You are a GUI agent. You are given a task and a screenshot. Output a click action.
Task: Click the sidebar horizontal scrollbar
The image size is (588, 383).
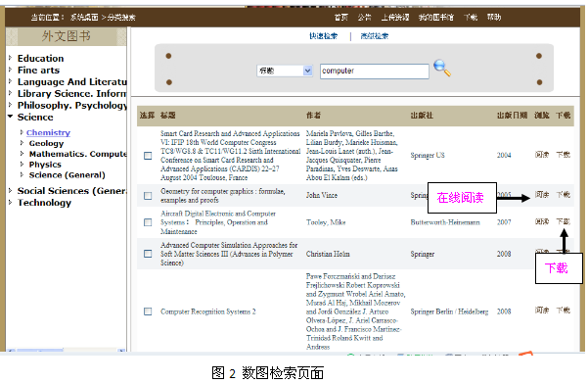[x=66, y=350]
